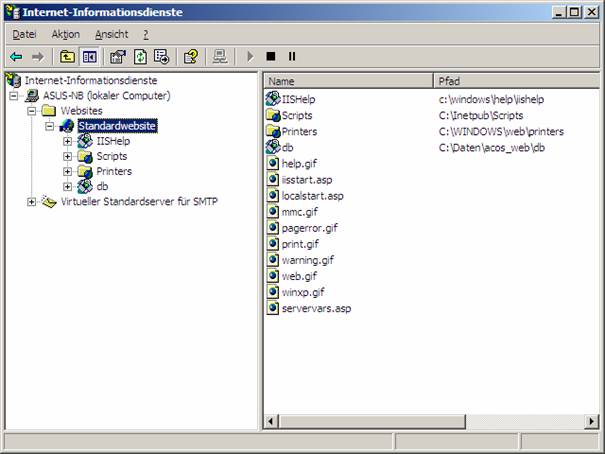Expand the Printers tree node

[x=68, y=172]
